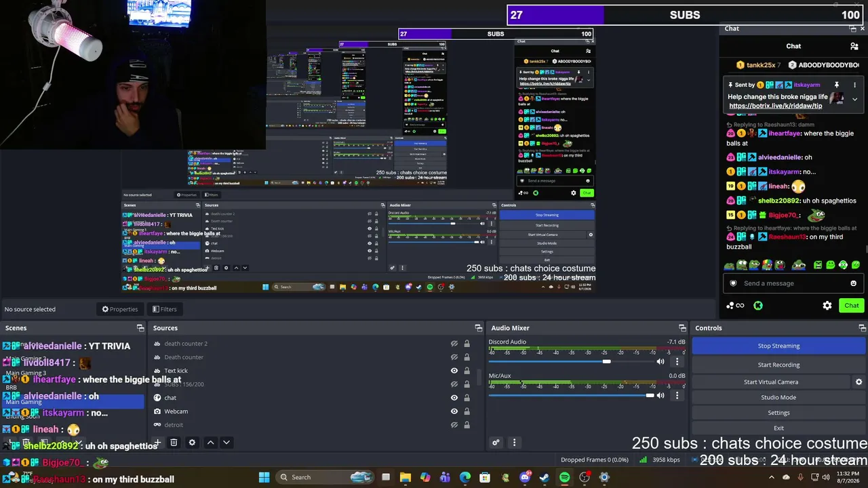Hide the chat browser source
The image size is (868, 488).
(x=454, y=398)
